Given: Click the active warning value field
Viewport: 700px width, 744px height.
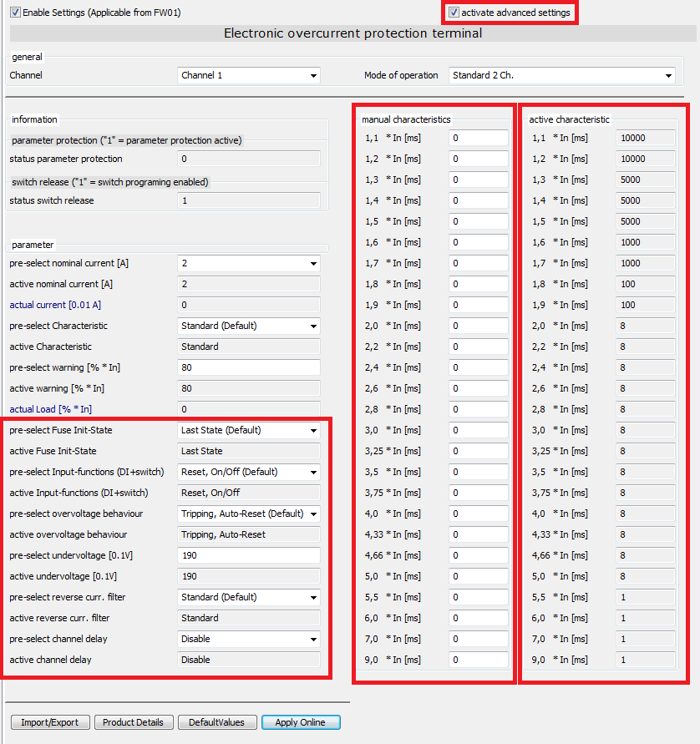Looking at the screenshot, I should point(249,388).
